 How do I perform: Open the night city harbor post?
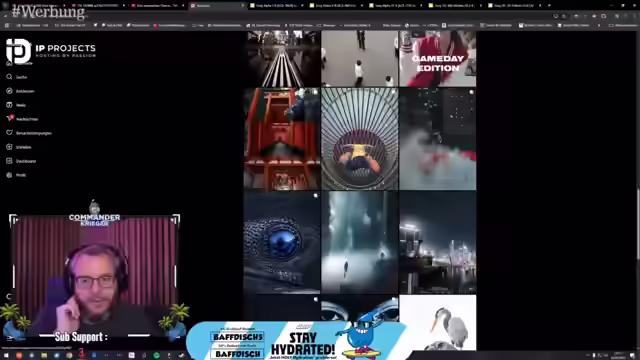click(x=438, y=242)
